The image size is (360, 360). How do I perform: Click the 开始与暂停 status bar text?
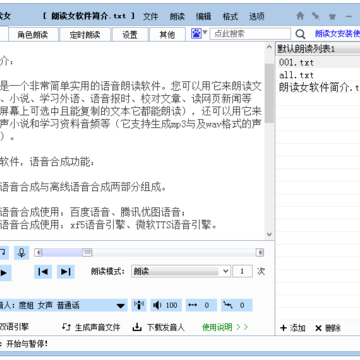27,344
